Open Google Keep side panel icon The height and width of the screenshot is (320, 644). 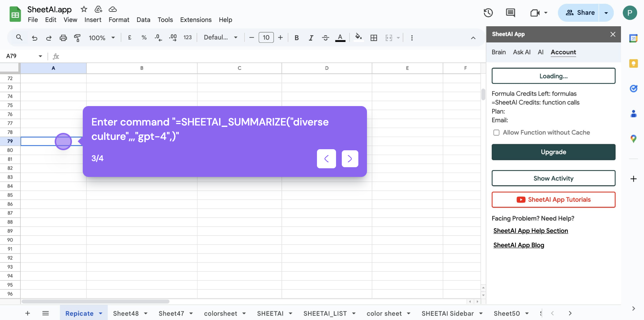tap(634, 64)
